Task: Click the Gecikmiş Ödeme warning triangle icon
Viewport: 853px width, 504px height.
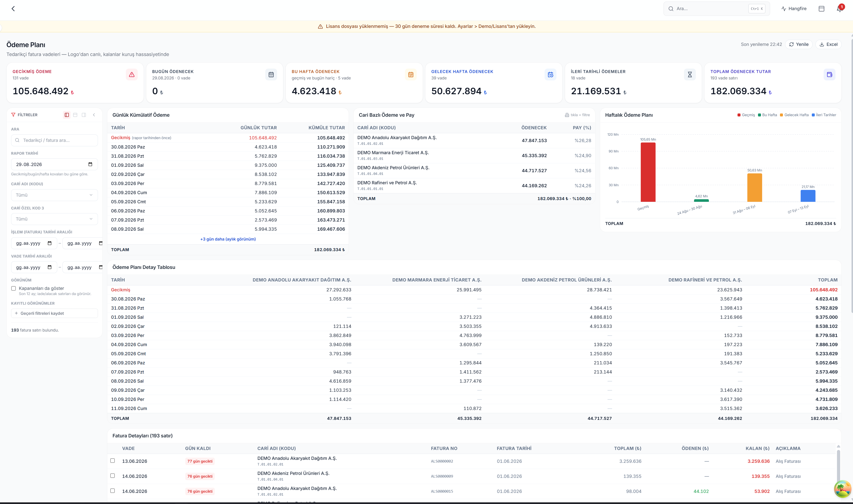Action: coord(132,74)
